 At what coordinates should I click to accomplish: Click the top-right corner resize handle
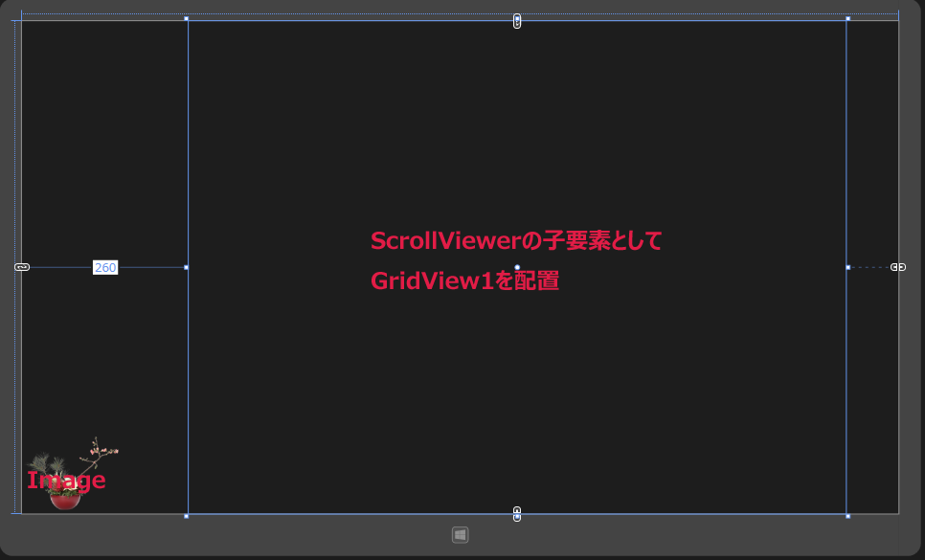pyautogui.click(x=847, y=19)
